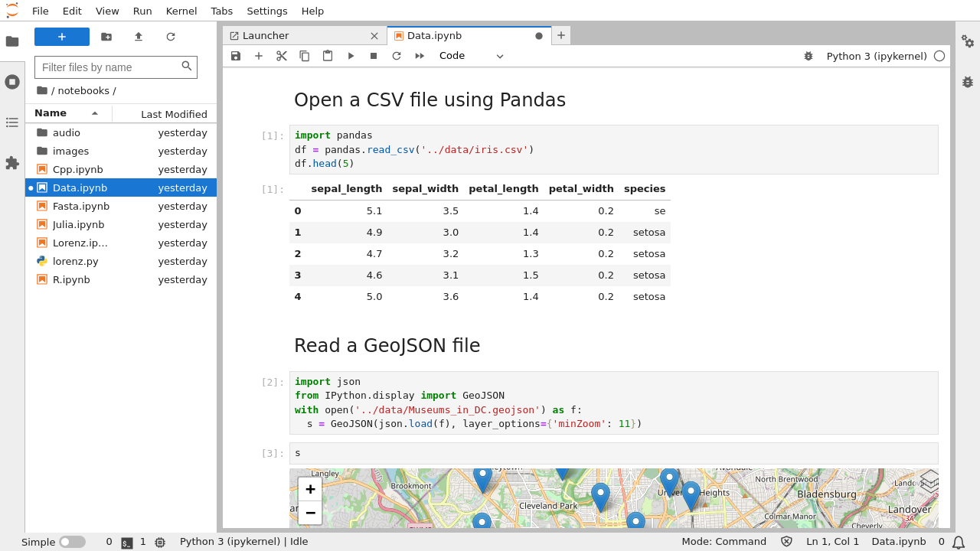Open the cell type Code dropdown
The image size is (980, 551).
(x=472, y=56)
